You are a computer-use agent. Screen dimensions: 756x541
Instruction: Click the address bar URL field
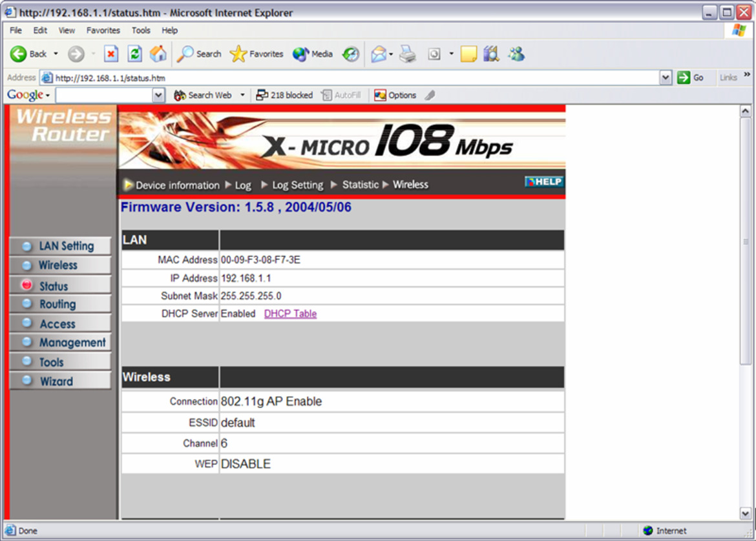[356, 77]
